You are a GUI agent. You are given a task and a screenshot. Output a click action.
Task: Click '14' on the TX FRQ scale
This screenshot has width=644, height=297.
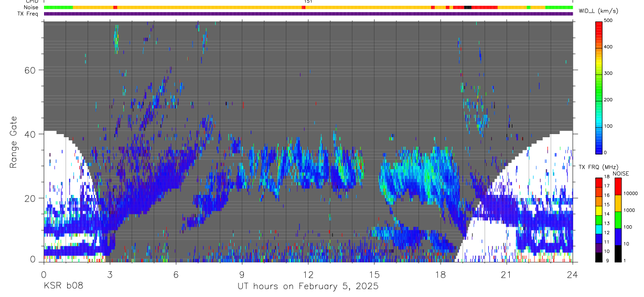click(x=606, y=214)
